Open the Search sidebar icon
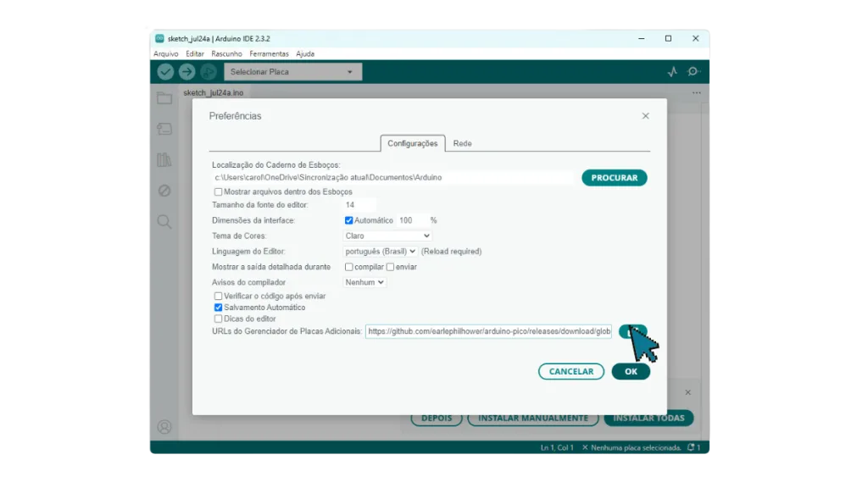 pos(164,222)
